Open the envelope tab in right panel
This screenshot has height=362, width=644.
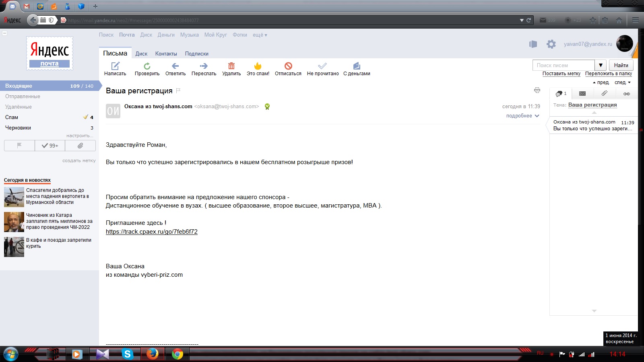click(x=582, y=94)
